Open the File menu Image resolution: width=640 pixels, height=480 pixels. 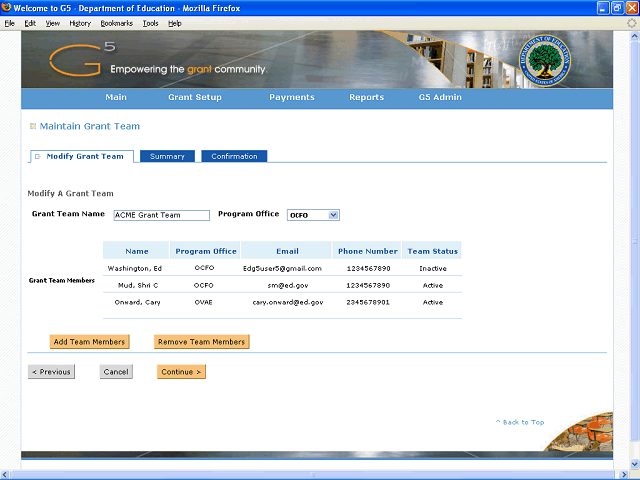point(9,23)
